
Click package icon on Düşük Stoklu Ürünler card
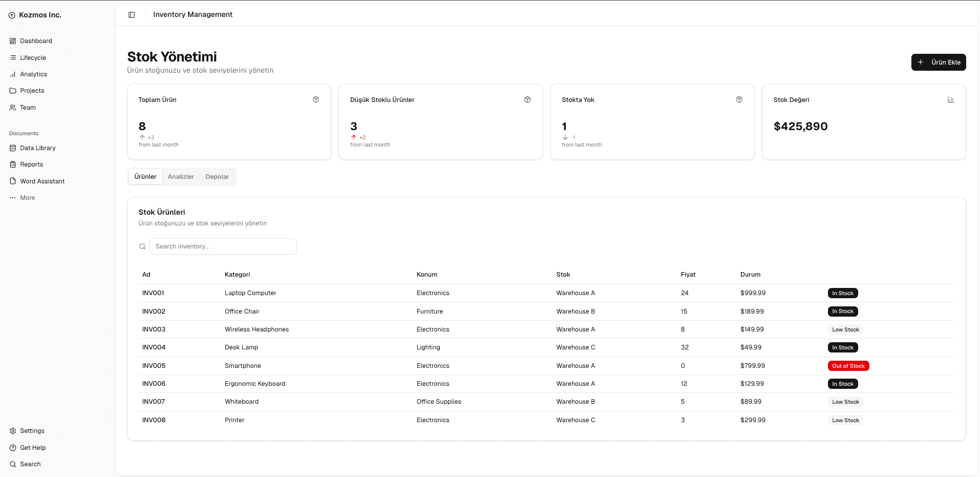point(527,99)
